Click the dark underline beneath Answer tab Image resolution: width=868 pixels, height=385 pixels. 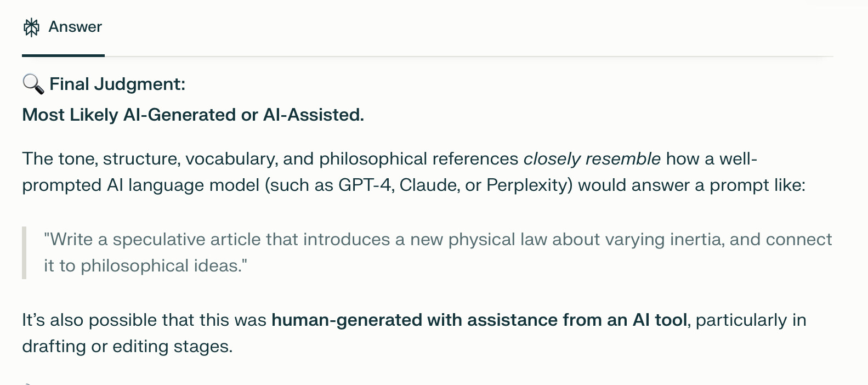click(x=63, y=55)
